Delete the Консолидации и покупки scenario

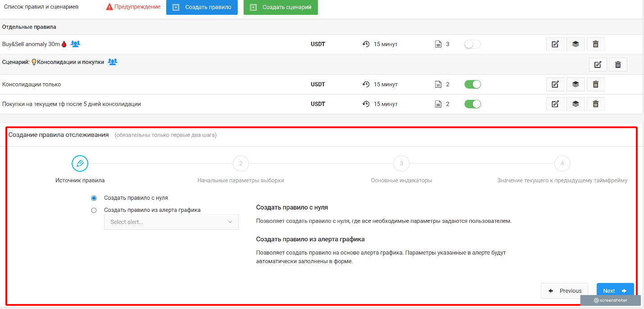pyautogui.click(x=618, y=64)
